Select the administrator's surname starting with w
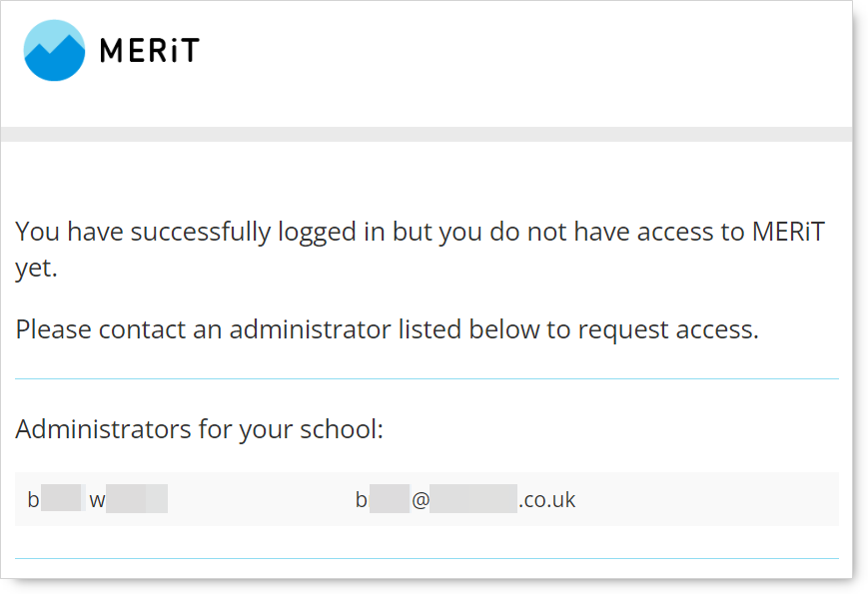Viewport: 868px width, 594px height. [128, 499]
